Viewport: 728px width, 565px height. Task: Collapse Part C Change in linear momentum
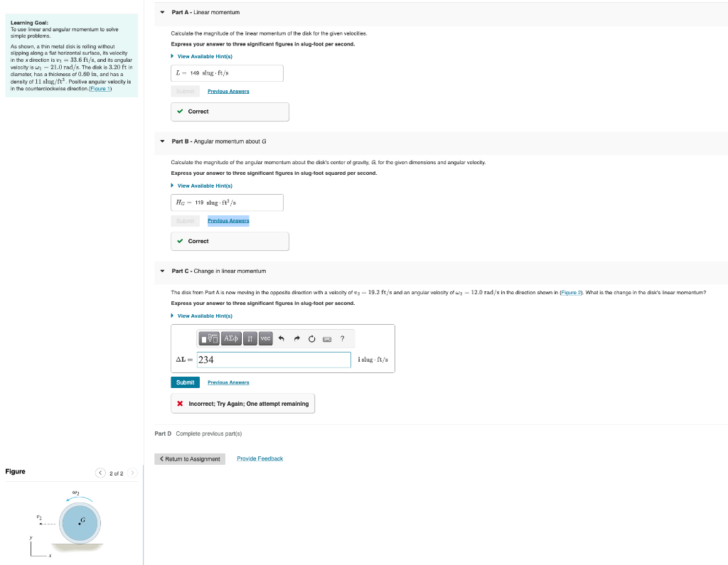[x=162, y=271]
